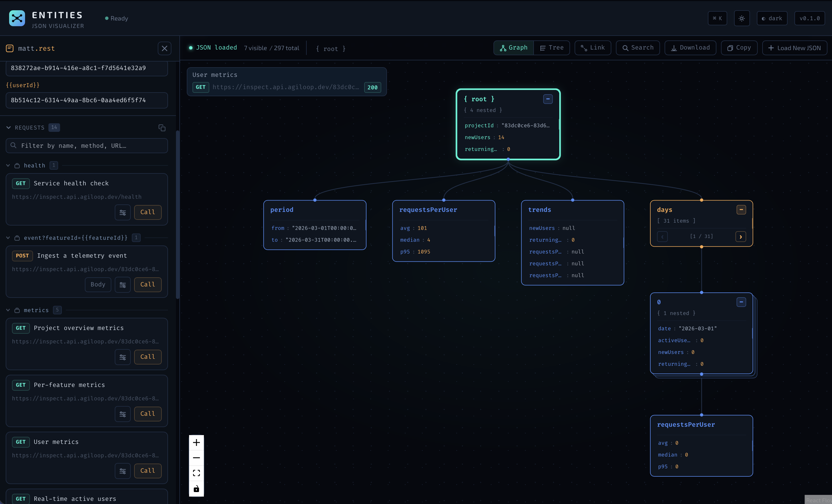Download the JSON file
This screenshot has height=504, width=832.
point(690,48)
